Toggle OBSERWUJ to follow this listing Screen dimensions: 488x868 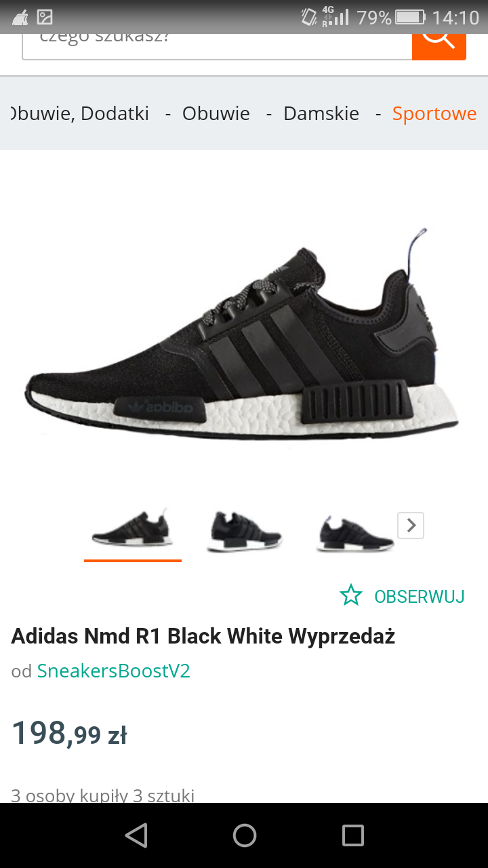[x=420, y=597]
